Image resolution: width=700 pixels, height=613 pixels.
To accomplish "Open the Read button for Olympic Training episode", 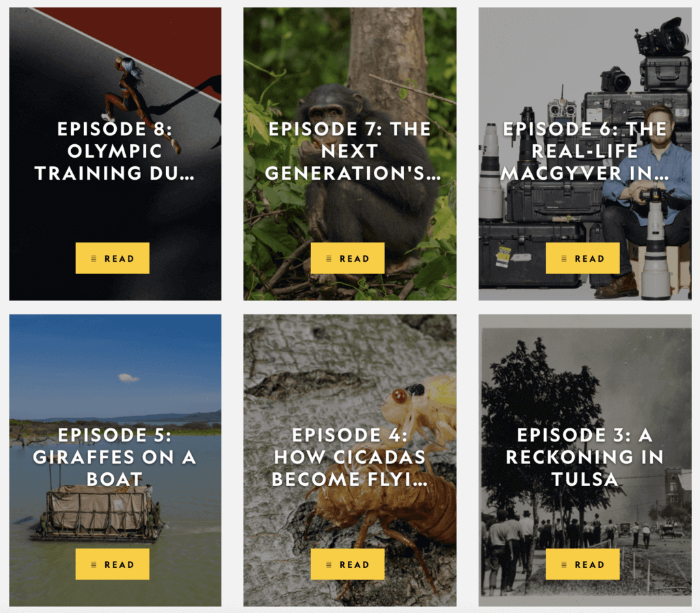I will pyautogui.click(x=113, y=258).
